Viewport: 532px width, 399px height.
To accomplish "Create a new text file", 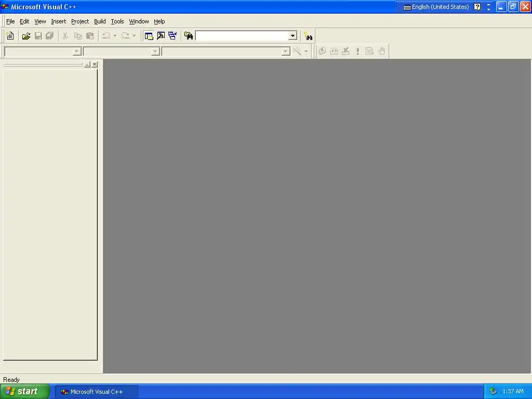I will (10, 36).
